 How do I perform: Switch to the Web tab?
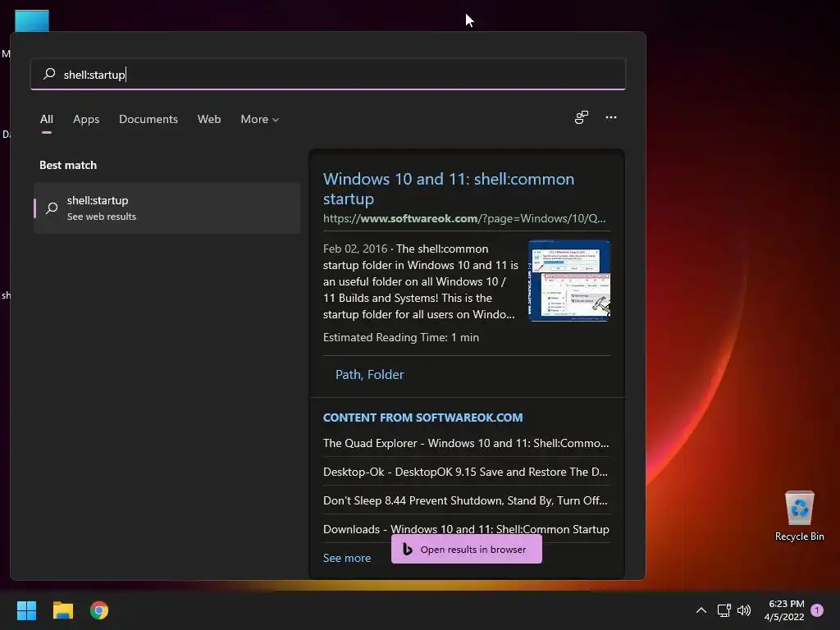[x=209, y=119]
